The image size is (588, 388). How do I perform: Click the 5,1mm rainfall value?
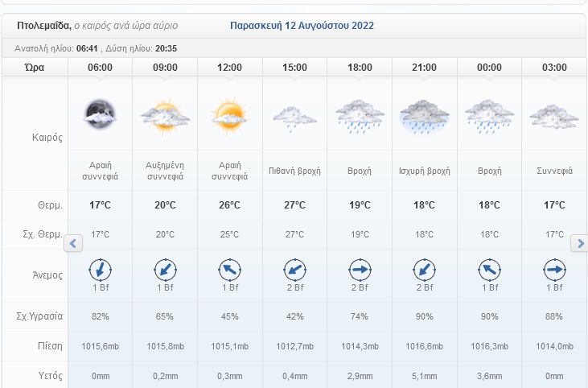point(424,375)
